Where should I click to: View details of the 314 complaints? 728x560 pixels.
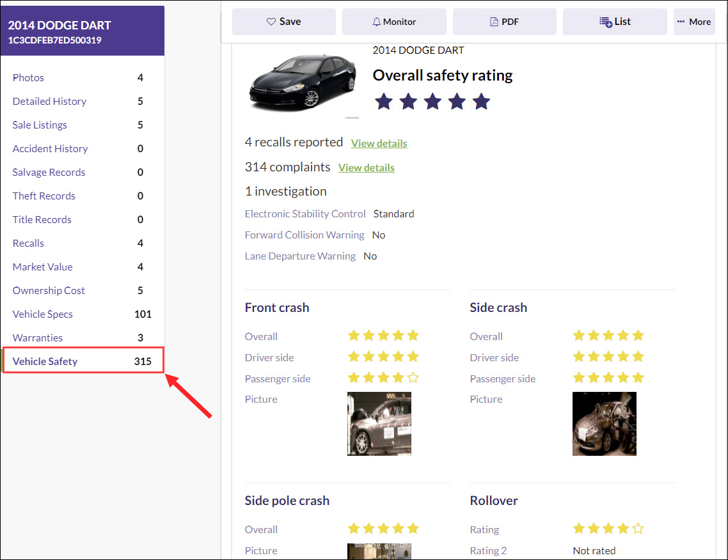(x=367, y=167)
